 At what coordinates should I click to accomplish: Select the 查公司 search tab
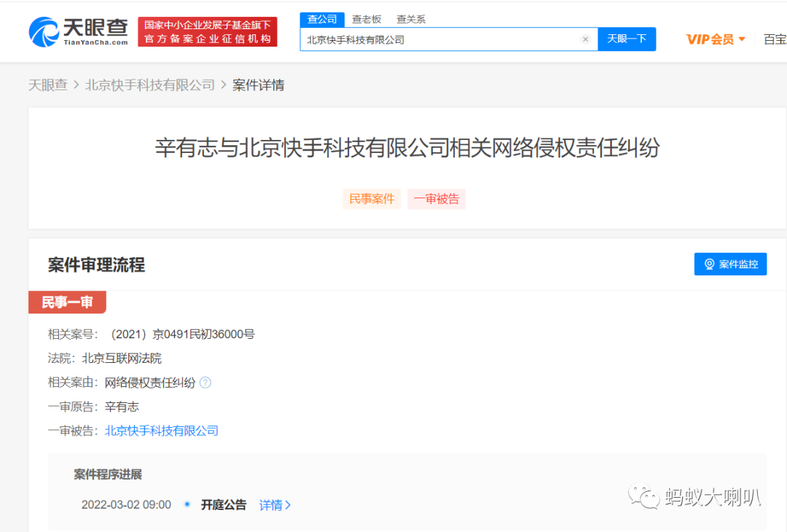(322, 20)
